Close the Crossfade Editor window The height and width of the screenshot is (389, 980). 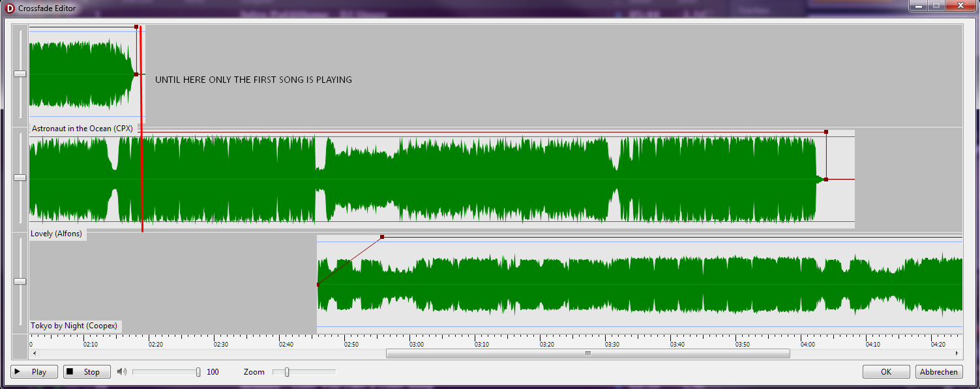[962, 5]
